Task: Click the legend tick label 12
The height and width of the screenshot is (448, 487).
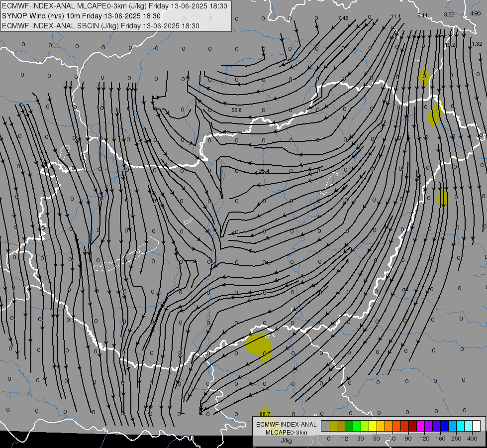Action: tap(345, 439)
